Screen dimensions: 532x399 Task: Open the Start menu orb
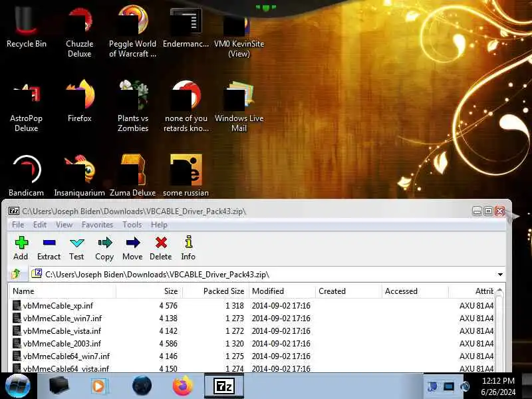click(x=18, y=386)
